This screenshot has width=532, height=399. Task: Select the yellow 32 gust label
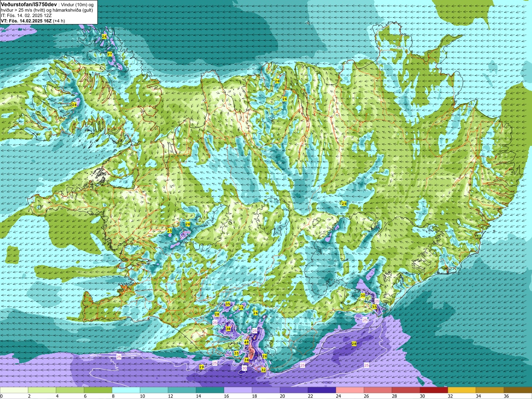coord(264,369)
